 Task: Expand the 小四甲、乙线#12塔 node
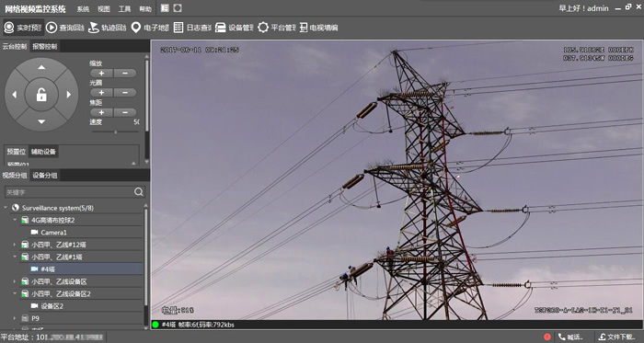[x=15, y=245]
